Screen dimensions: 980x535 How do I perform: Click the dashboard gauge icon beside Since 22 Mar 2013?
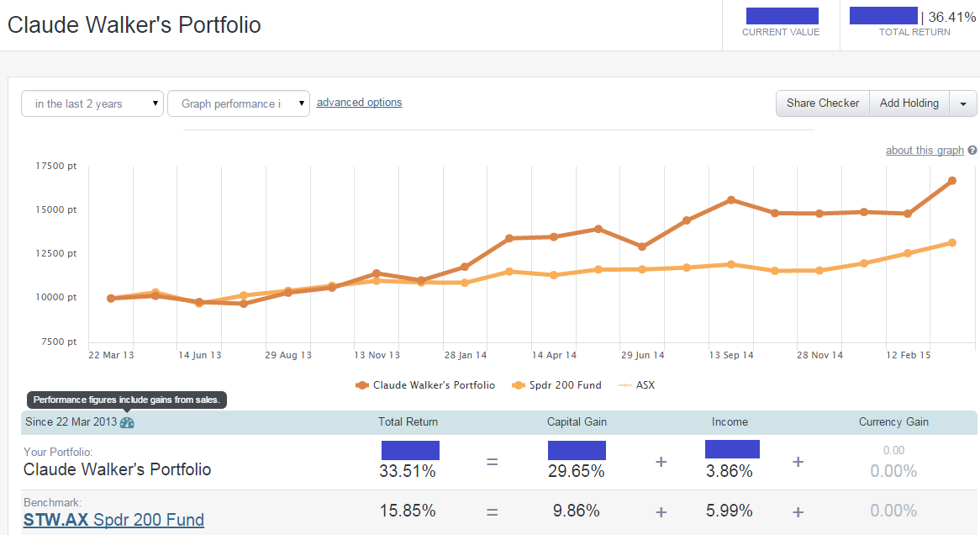tap(127, 422)
